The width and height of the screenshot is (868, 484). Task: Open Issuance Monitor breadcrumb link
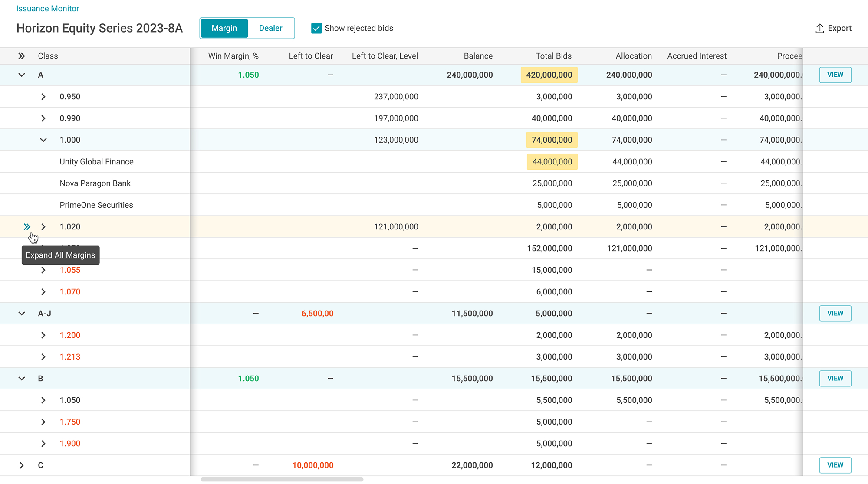coord(48,9)
